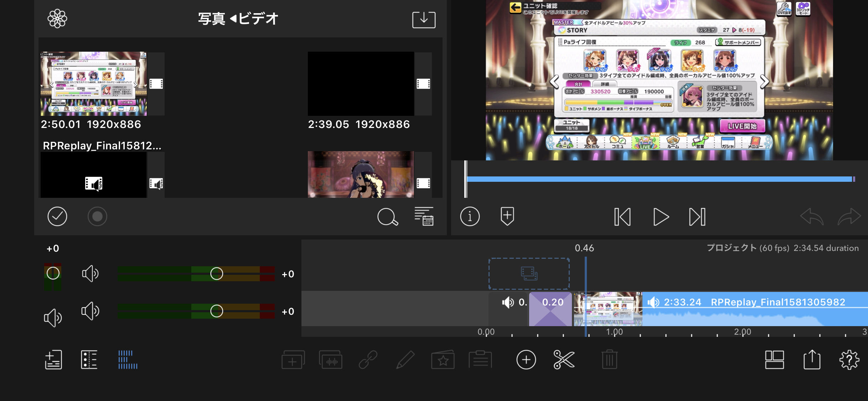The image size is (868, 401).
Task: Export the project with share icon
Action: coord(812,359)
